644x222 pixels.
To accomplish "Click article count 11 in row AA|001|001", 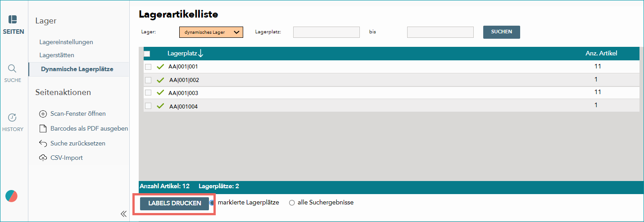I will [598, 66].
